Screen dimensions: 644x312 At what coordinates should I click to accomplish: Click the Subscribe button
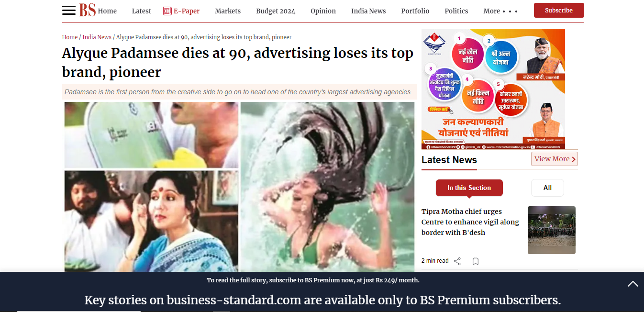[559, 11]
